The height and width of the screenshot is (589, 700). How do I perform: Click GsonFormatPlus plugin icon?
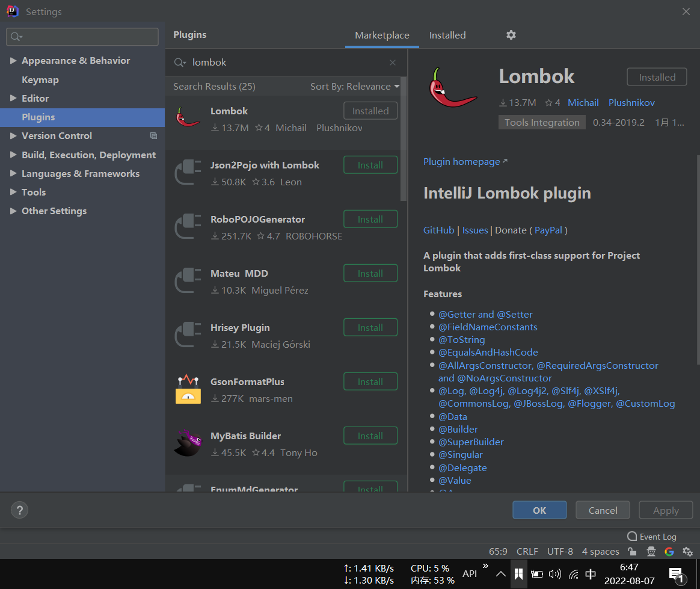tap(188, 389)
